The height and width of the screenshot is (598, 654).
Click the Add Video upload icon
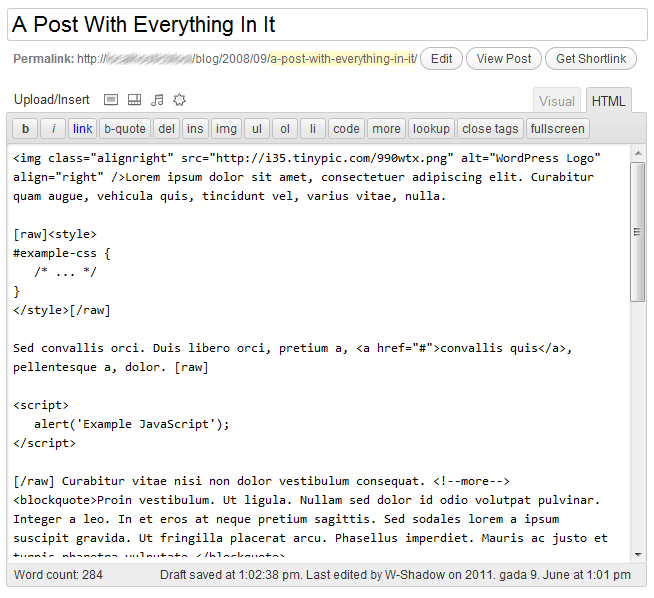click(134, 100)
